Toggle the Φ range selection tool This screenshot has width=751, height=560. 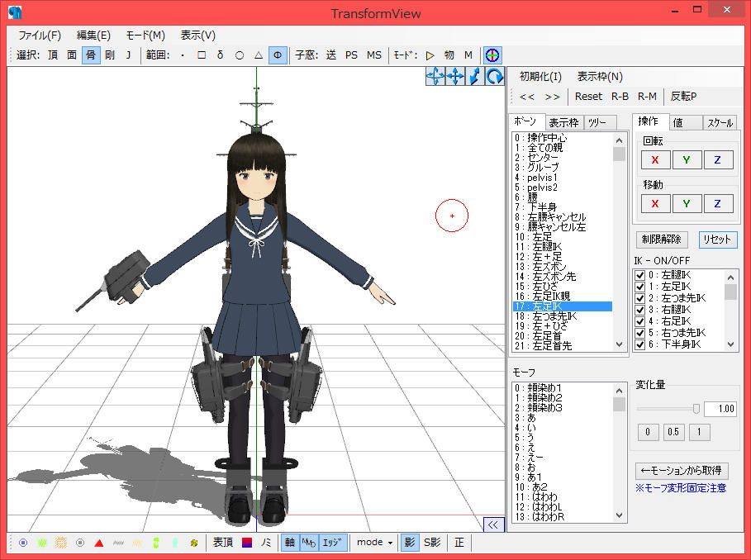coord(278,55)
